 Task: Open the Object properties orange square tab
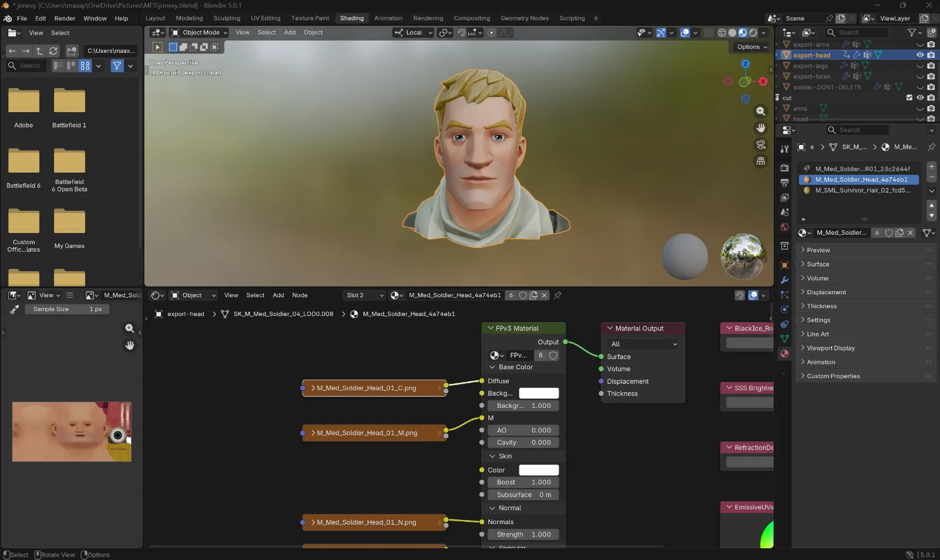click(x=784, y=265)
